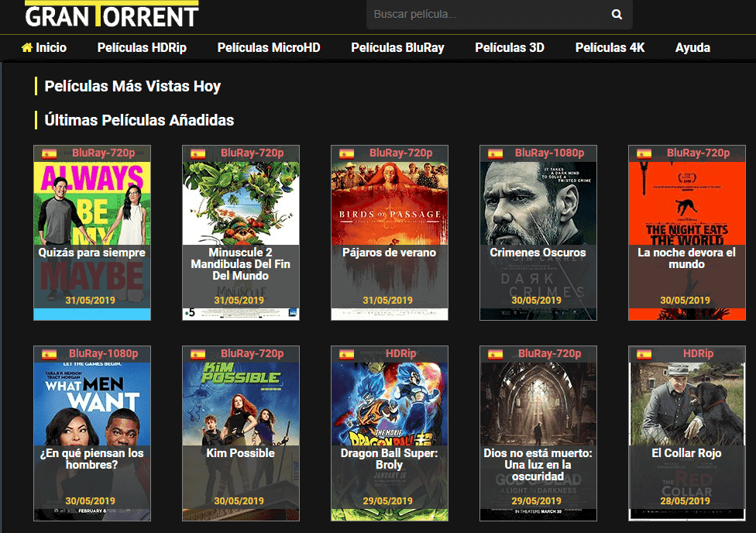Open the Películas MicroHD section
Screen dimensions: 756x533
coord(269,47)
